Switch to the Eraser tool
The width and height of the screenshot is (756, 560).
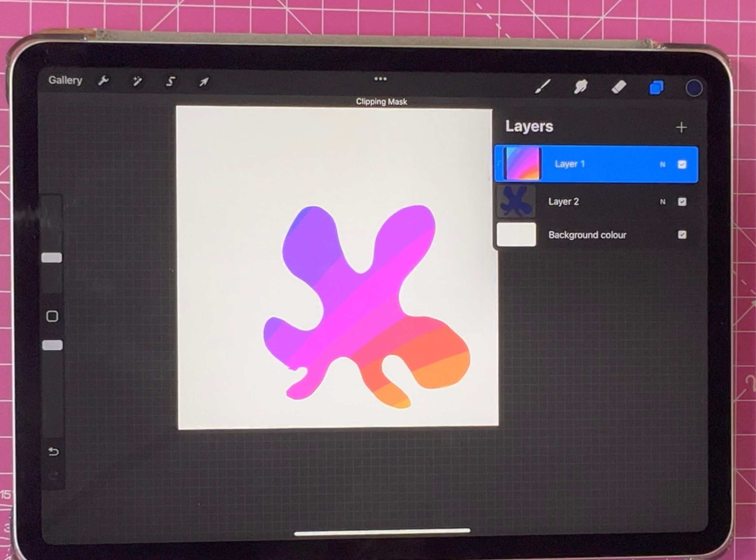click(620, 88)
